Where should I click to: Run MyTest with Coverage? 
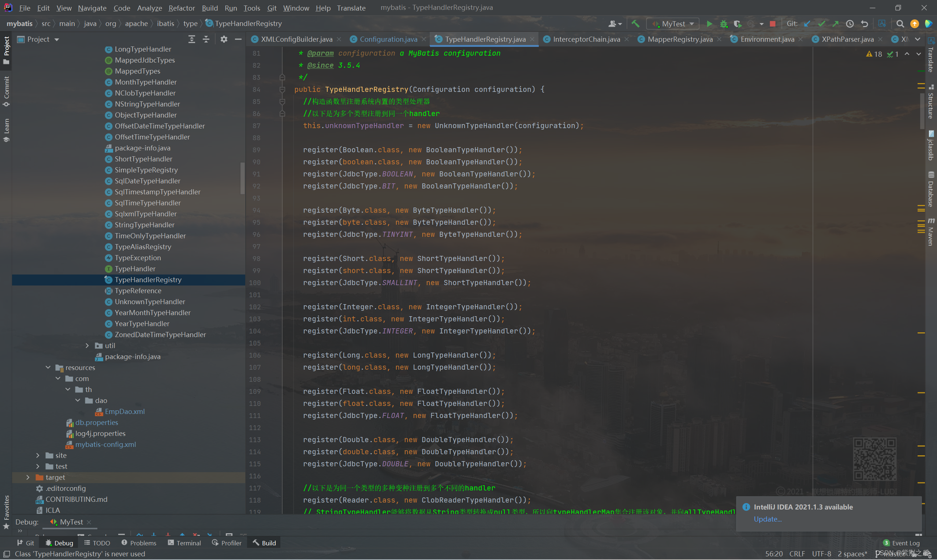[x=738, y=24]
